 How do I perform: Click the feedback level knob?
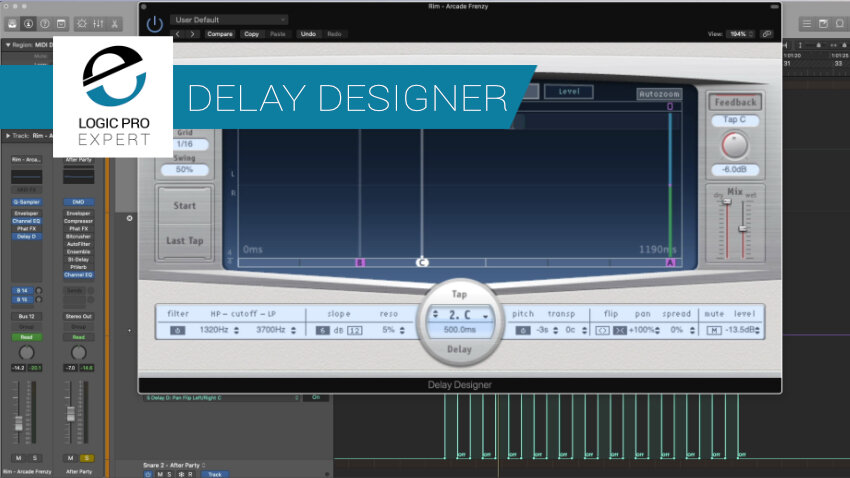point(735,145)
